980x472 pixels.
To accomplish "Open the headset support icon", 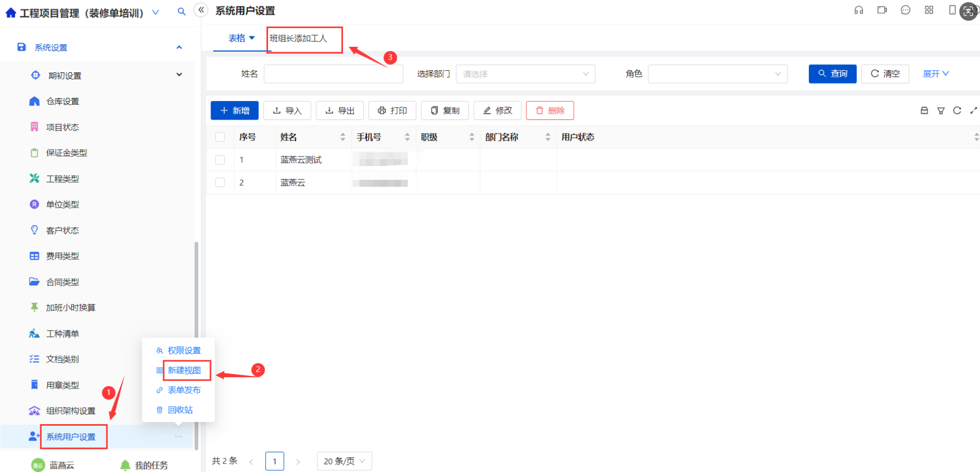I will 859,10.
